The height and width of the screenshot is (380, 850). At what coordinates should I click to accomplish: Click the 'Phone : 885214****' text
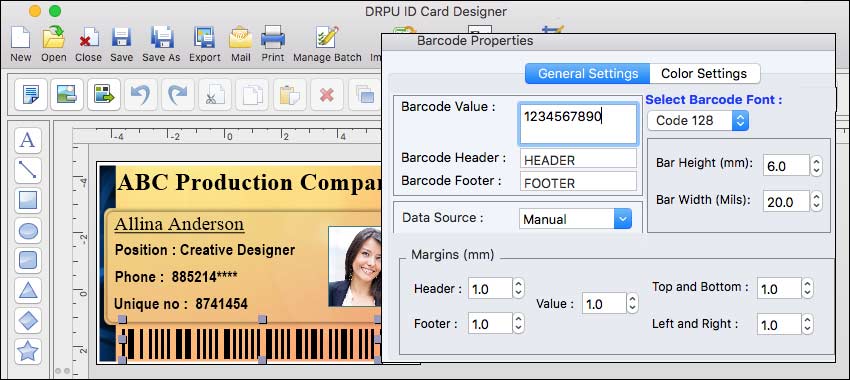click(176, 277)
